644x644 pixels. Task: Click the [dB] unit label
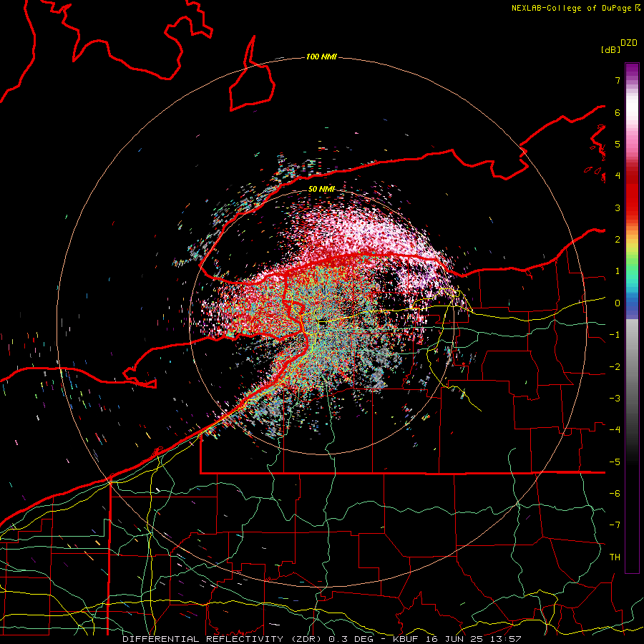[610, 49]
